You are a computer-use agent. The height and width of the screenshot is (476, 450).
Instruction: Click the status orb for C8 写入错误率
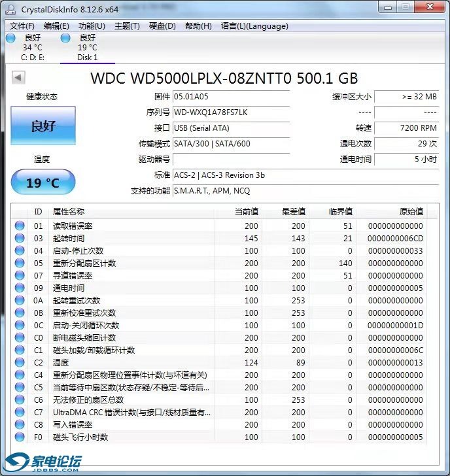tap(20, 425)
